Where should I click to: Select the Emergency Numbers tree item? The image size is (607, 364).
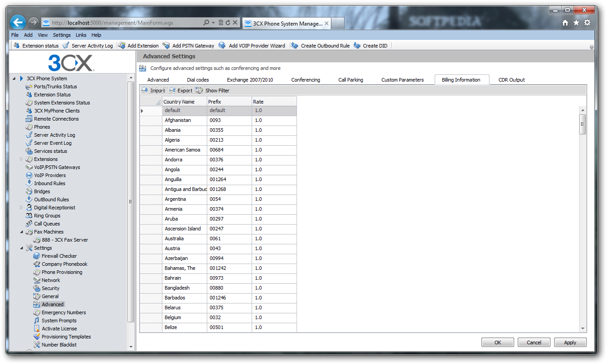[x=64, y=312]
